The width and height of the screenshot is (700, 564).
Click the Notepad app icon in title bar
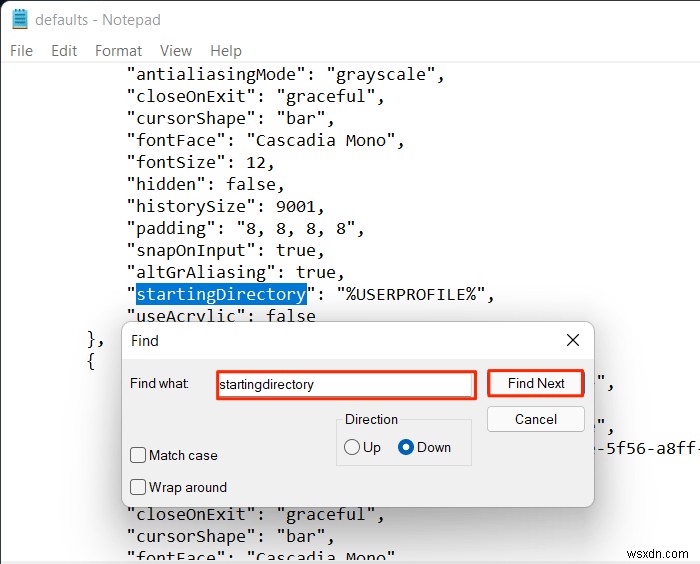pyautogui.click(x=20, y=19)
